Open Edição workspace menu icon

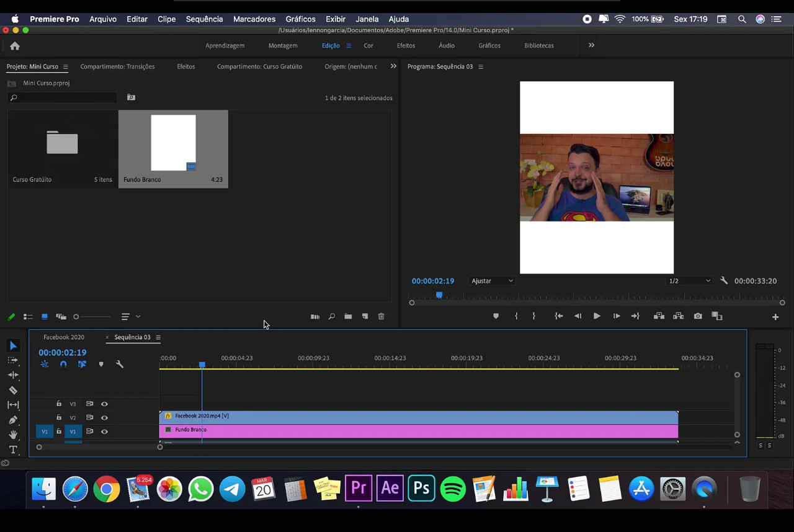click(x=349, y=46)
